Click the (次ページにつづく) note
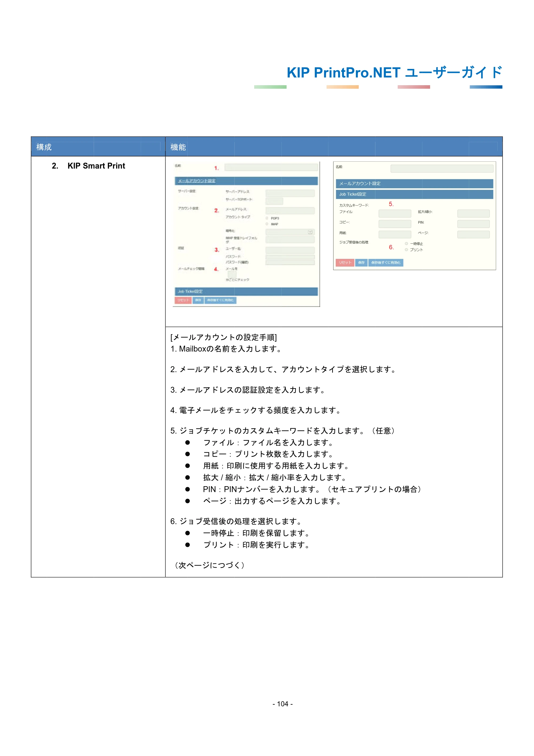This screenshot has width=534, height=756. click(209, 565)
